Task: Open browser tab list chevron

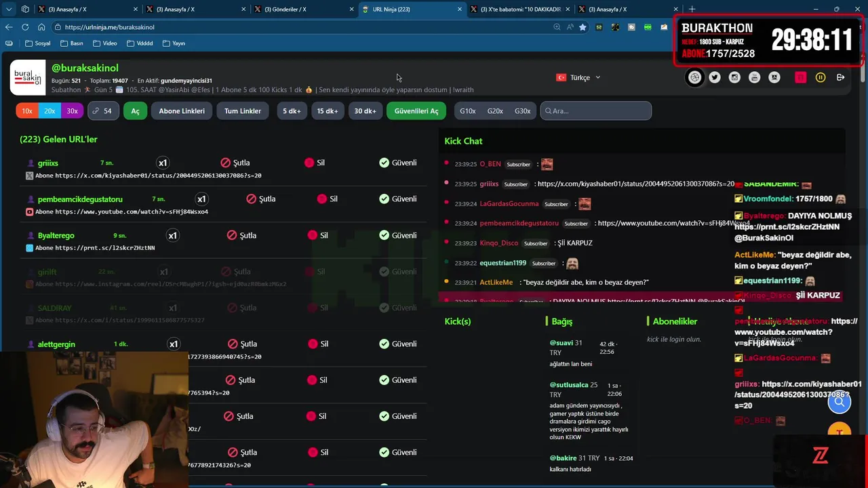Action: coord(9,9)
